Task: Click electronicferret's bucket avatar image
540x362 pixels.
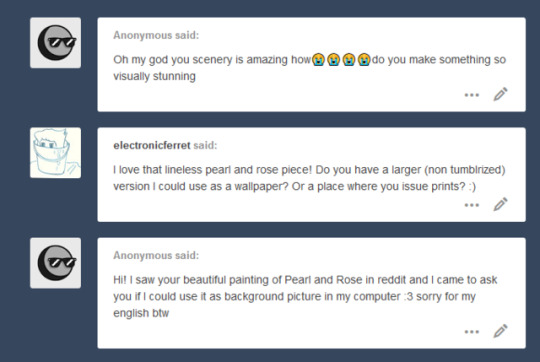Action: coord(55,153)
